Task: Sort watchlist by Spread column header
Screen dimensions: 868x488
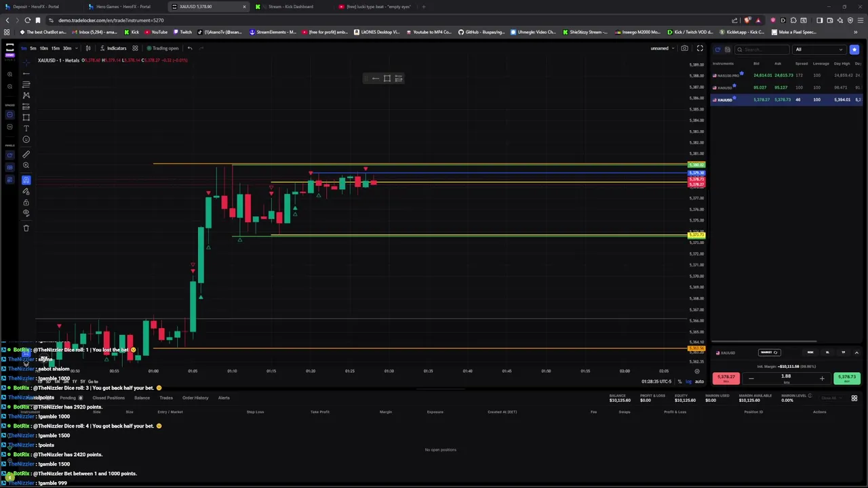Action: click(x=801, y=64)
